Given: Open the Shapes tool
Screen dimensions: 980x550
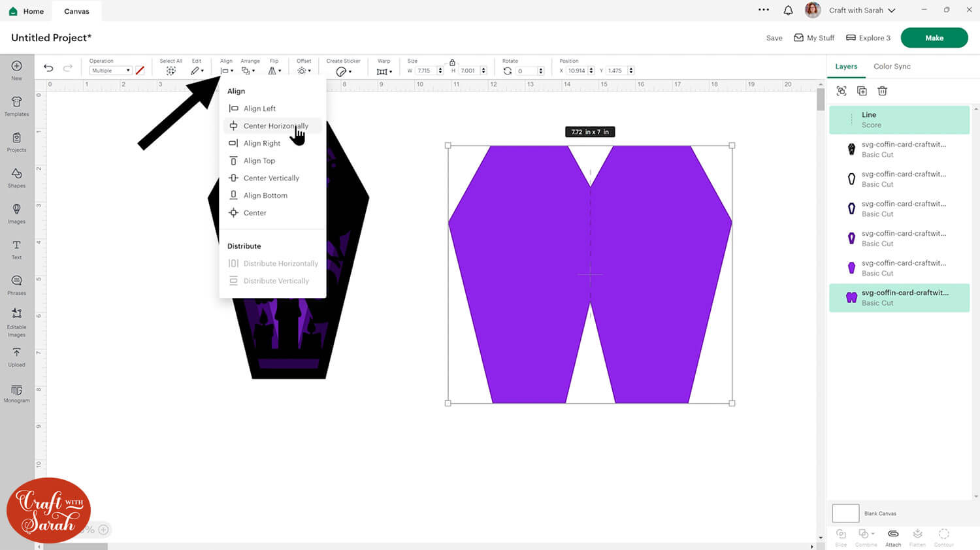Looking at the screenshot, I should pos(16,177).
